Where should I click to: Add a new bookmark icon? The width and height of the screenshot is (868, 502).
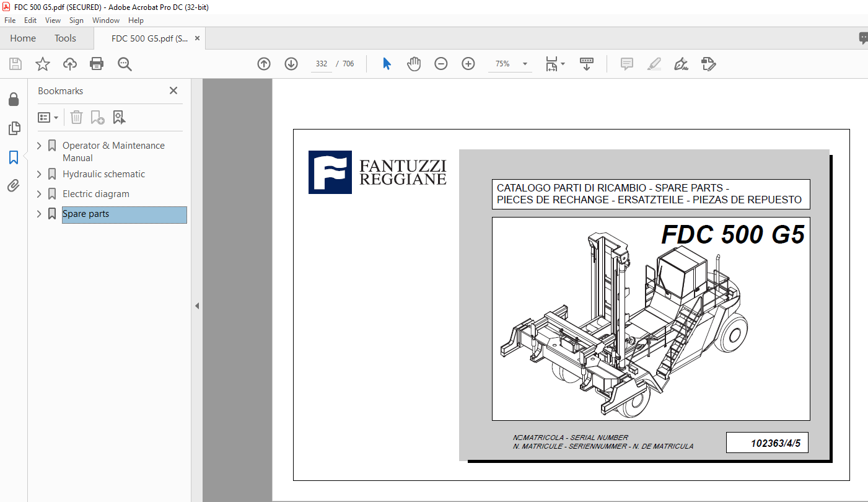[97, 117]
